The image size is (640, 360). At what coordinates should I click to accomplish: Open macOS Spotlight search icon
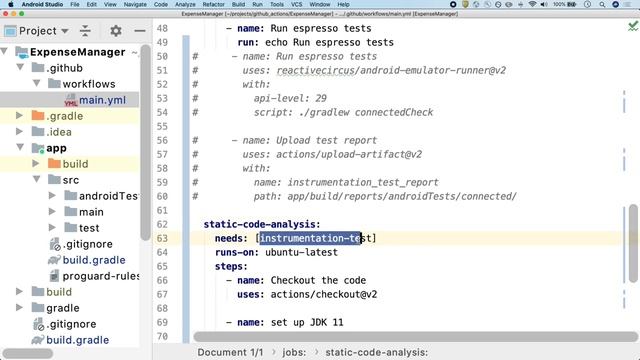pos(602,4)
